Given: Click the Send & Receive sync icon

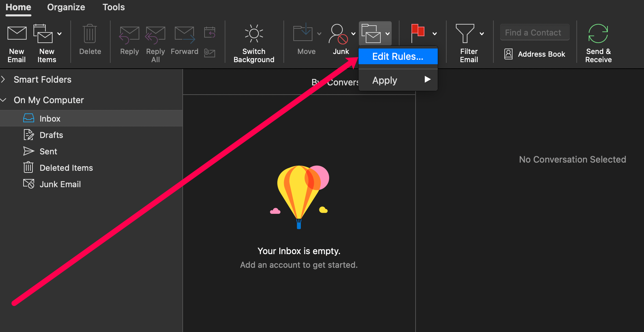Looking at the screenshot, I should pyautogui.click(x=598, y=33).
